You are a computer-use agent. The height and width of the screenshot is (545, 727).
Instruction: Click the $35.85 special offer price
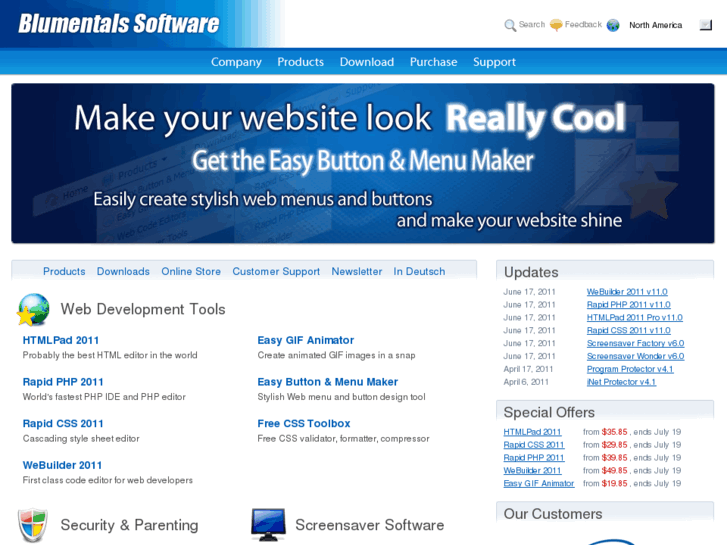pos(614,432)
